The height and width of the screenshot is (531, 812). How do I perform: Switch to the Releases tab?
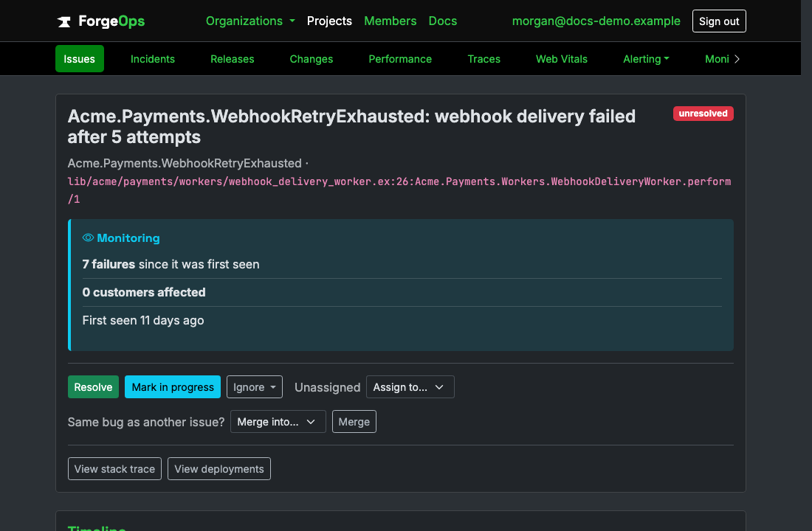(232, 59)
